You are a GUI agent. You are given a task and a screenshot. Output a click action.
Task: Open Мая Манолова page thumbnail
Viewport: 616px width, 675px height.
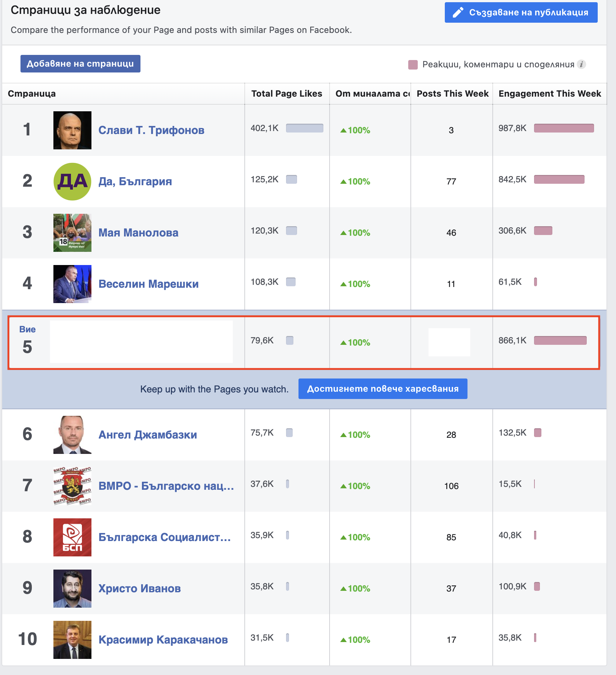click(72, 233)
